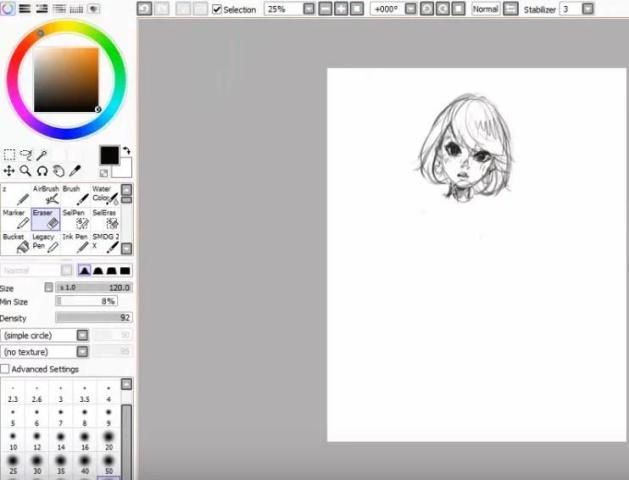Expand the (simple circle) brush shape dropdown
Screen dimensions: 629x480
click(83, 335)
